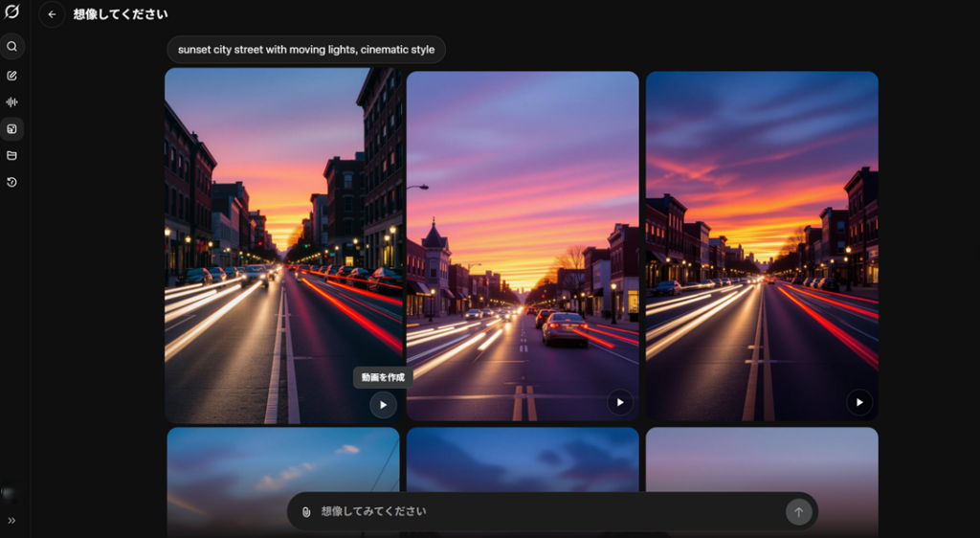The image size is (980, 538).
Task: Open the top-right sunset street thumbnail
Action: pyautogui.click(x=762, y=239)
